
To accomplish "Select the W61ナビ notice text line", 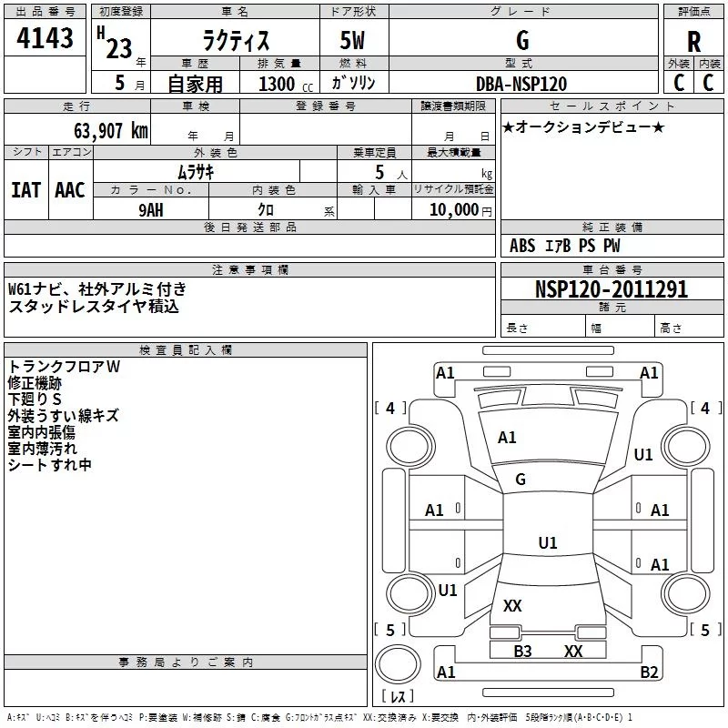I will point(97,289).
